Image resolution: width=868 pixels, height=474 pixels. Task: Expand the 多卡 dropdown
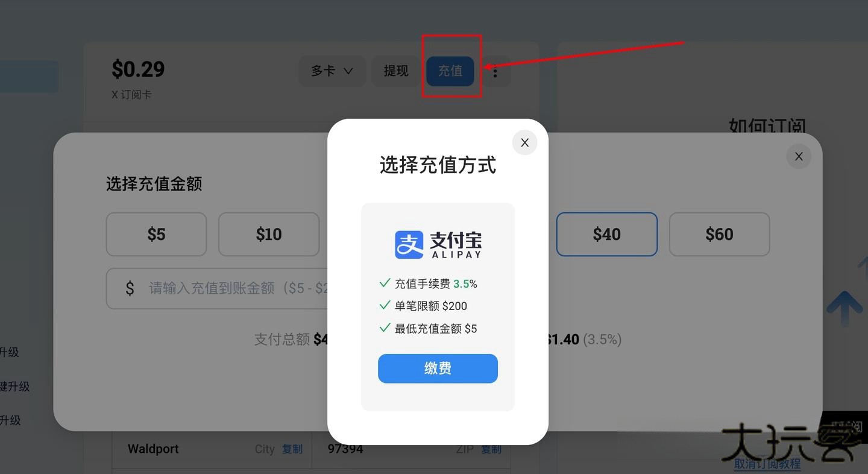pos(332,71)
